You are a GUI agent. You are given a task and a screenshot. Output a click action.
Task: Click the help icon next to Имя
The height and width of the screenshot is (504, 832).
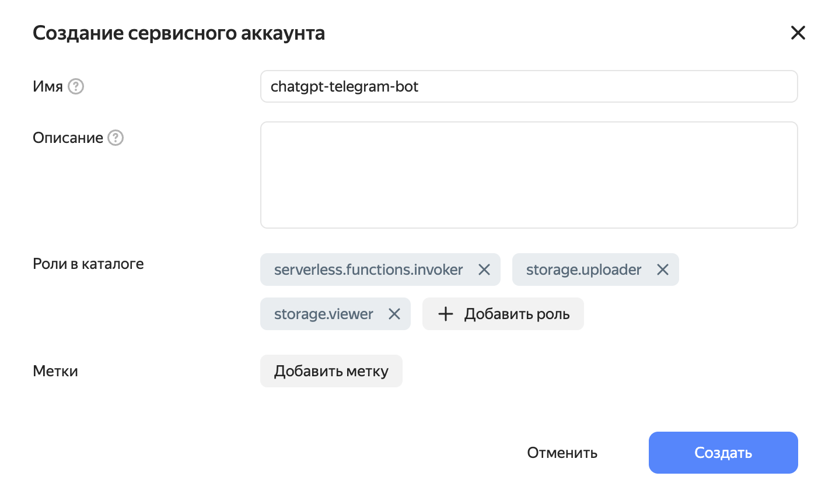pos(76,86)
